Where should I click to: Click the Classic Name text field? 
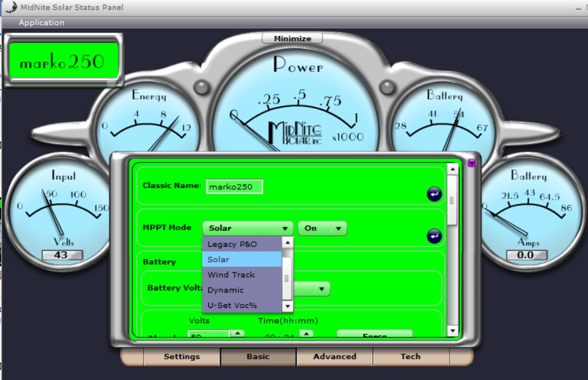[x=234, y=186]
